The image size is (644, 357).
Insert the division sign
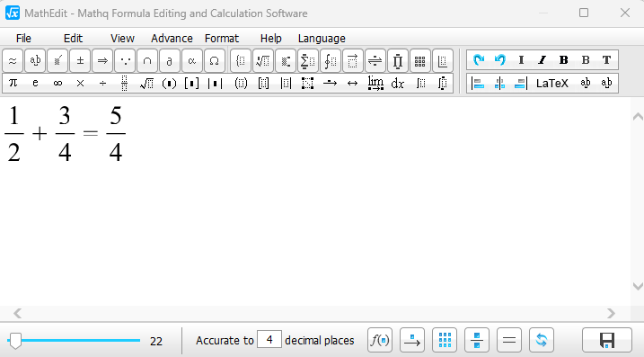pyautogui.click(x=102, y=84)
